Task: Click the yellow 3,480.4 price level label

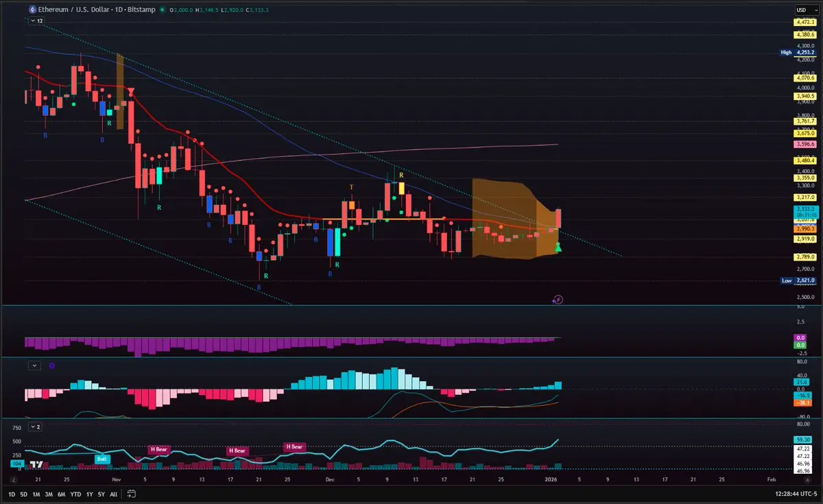Action: (805, 160)
